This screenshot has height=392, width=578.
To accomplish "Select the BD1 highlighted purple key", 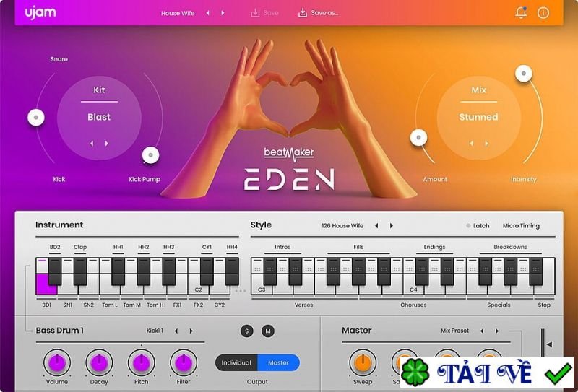I will tap(43, 284).
